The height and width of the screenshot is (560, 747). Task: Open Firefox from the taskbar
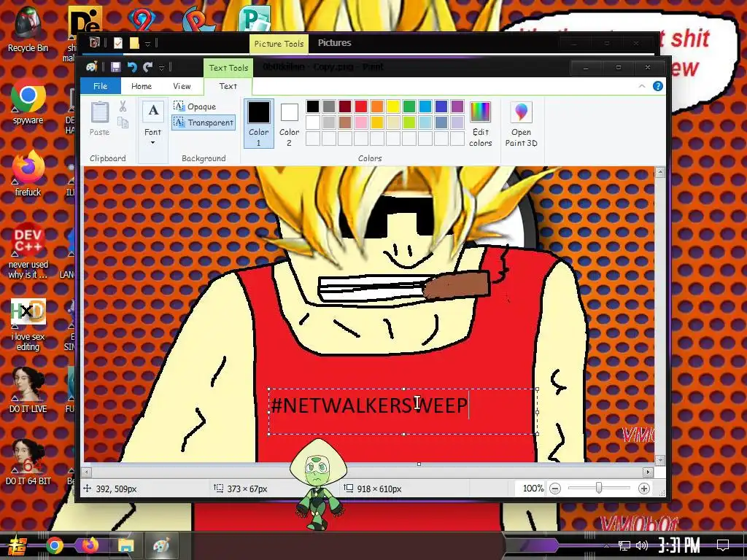click(x=90, y=545)
